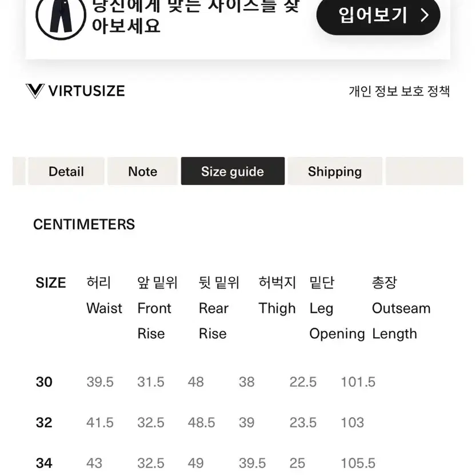Open the VIRTUSIZE brand text
The width and height of the screenshot is (476, 476).
pyautogui.click(x=86, y=91)
